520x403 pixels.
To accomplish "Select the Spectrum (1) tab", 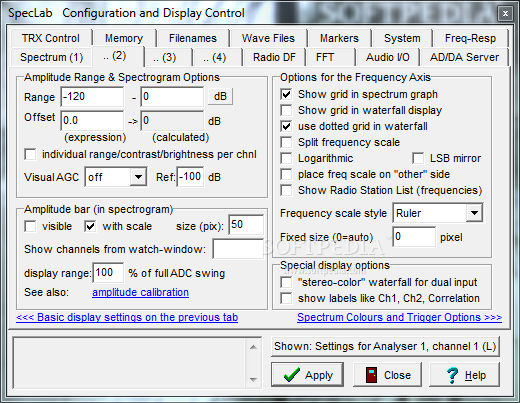I will [x=51, y=57].
